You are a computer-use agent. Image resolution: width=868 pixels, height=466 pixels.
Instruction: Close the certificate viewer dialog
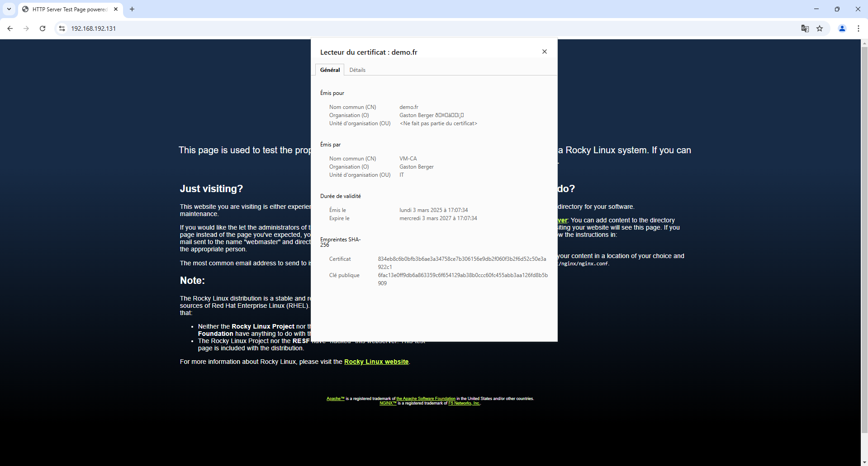click(545, 52)
